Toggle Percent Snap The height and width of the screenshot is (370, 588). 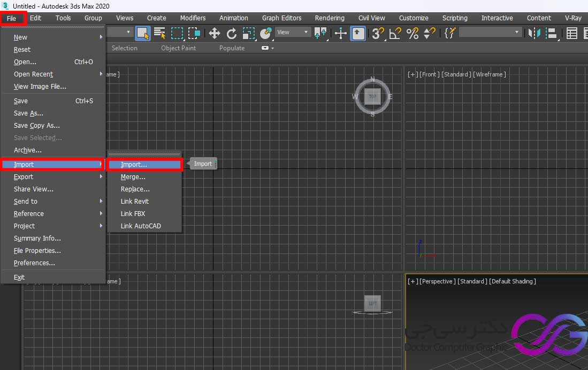[413, 33]
